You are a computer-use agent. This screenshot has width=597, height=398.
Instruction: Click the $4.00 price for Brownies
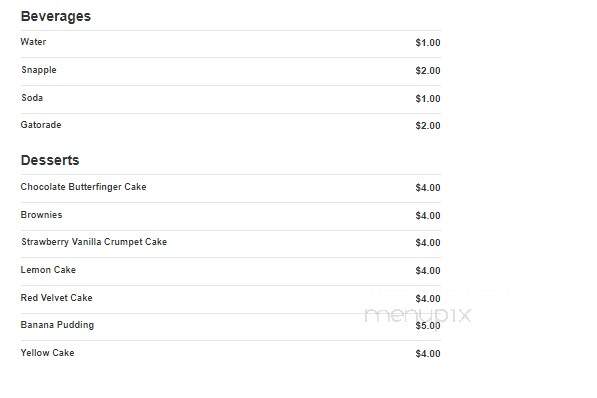(428, 216)
